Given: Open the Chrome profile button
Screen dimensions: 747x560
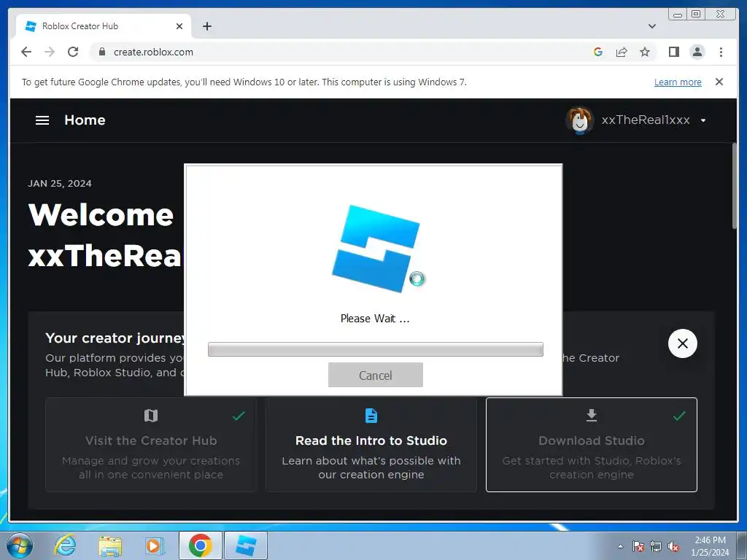Looking at the screenshot, I should (697, 52).
